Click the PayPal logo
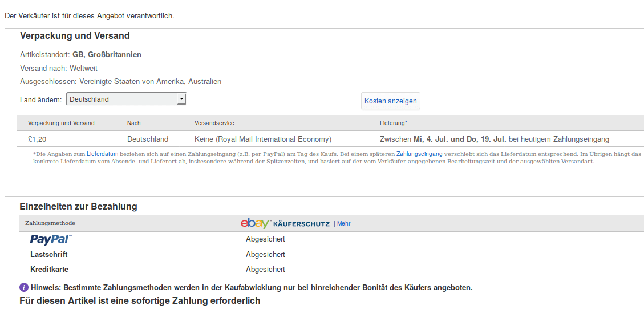This screenshot has height=309, width=644. click(x=51, y=239)
